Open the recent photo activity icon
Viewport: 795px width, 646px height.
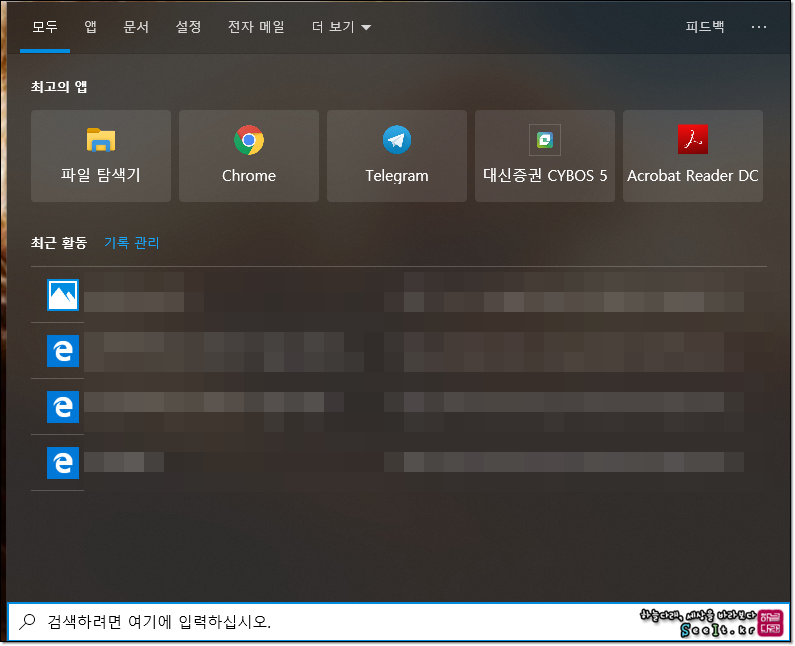pos(63,295)
